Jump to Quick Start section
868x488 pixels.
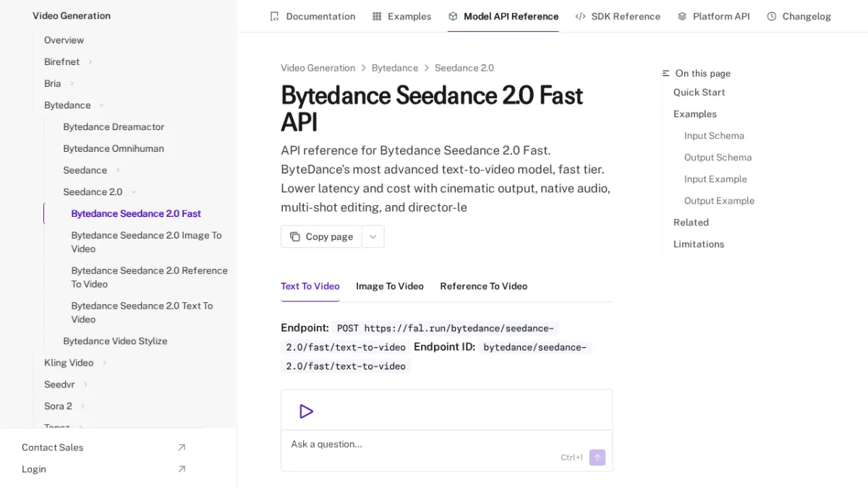[x=699, y=92]
